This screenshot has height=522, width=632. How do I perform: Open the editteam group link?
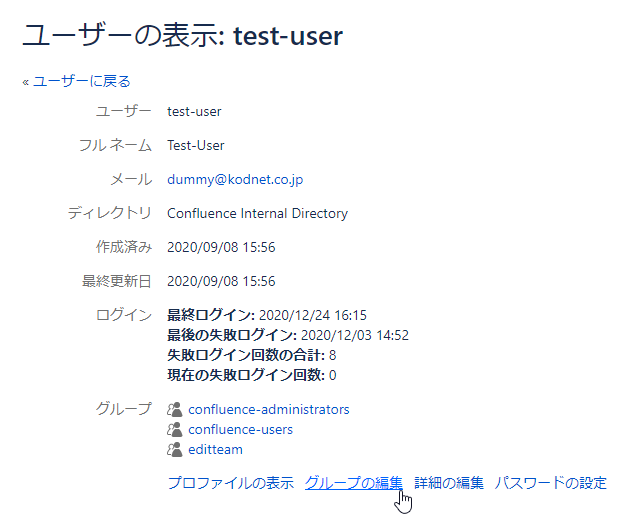click(215, 449)
